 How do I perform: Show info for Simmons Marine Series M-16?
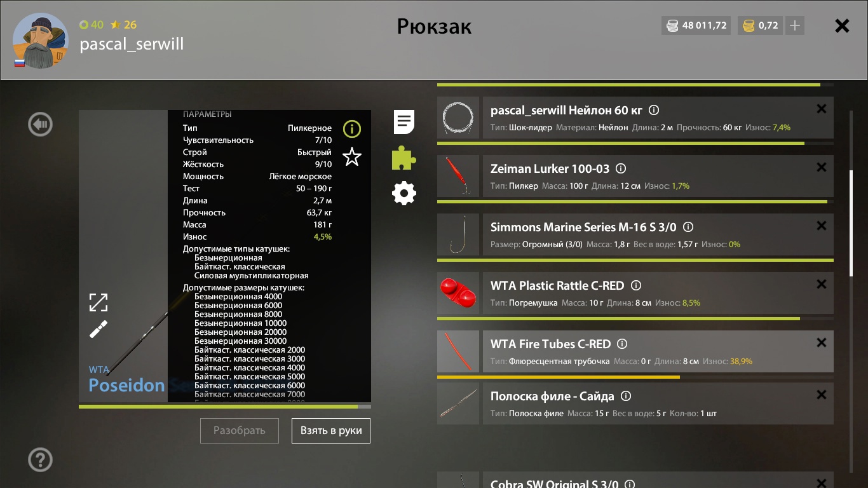[688, 227]
